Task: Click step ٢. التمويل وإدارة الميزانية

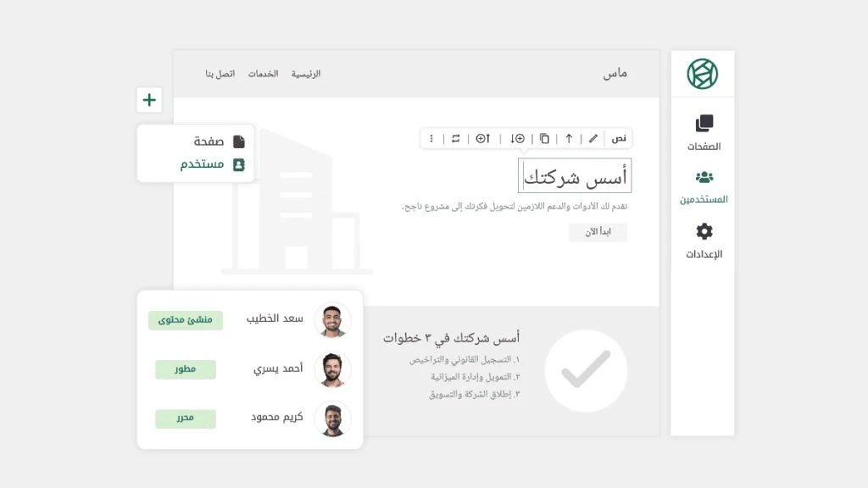Action: tap(476, 377)
